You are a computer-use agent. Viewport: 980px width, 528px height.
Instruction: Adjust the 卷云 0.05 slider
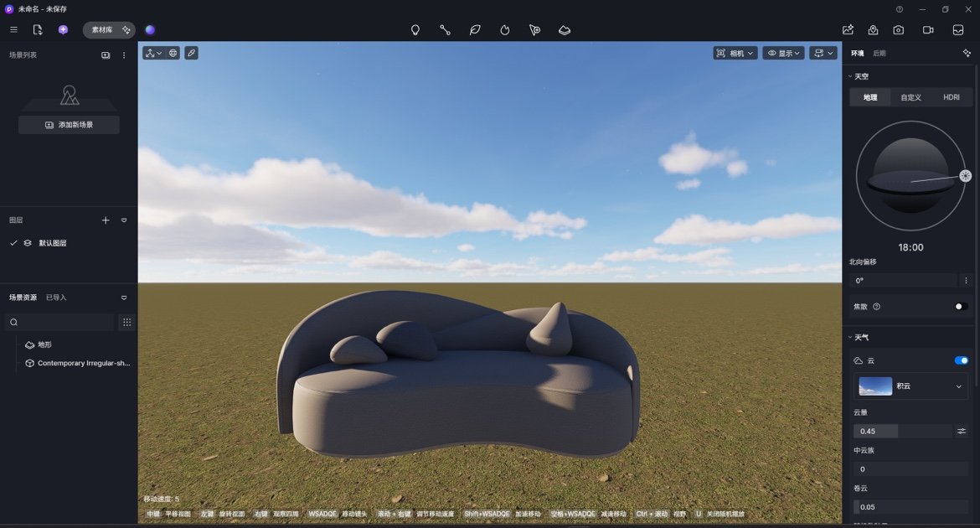point(910,507)
